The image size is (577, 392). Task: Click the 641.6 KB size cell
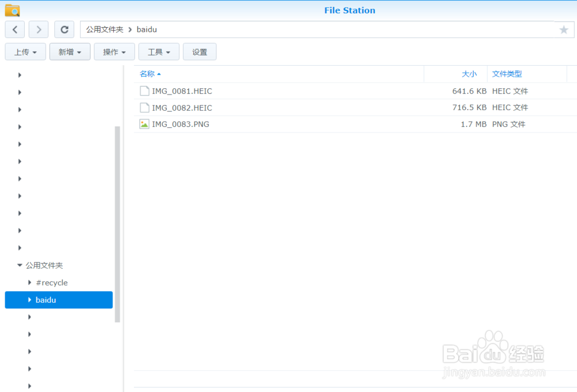pyautogui.click(x=469, y=91)
